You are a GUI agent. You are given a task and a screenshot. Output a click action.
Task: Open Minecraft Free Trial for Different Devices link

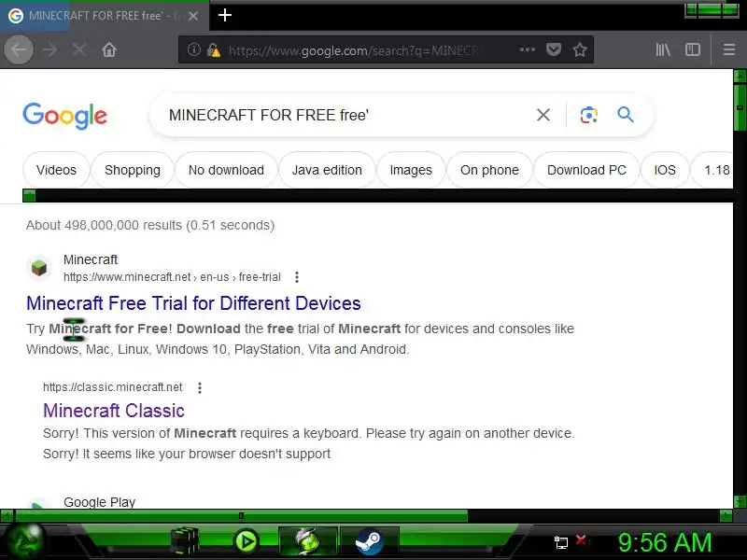click(x=193, y=303)
